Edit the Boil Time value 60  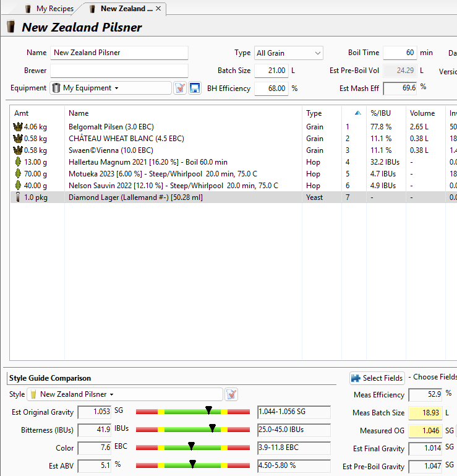click(x=400, y=53)
